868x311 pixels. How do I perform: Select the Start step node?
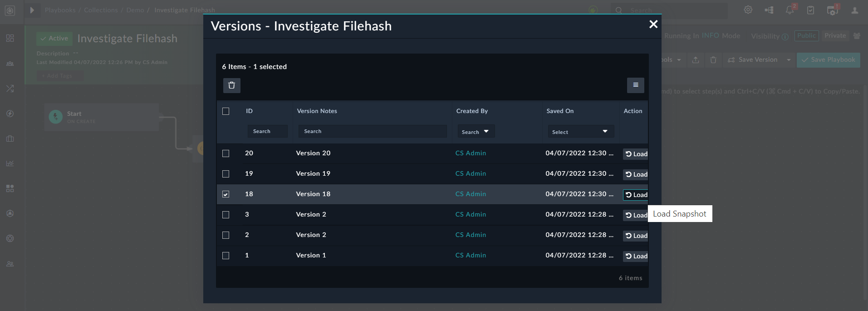tap(102, 117)
